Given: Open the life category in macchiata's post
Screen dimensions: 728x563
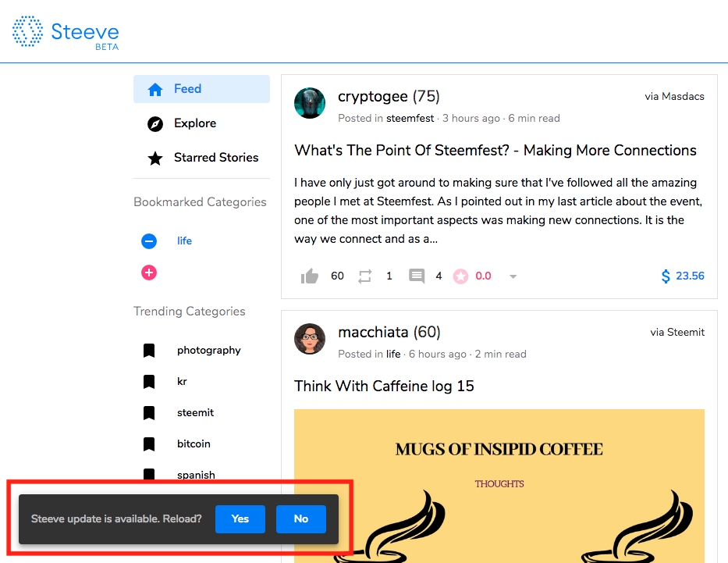Looking at the screenshot, I should [x=393, y=354].
